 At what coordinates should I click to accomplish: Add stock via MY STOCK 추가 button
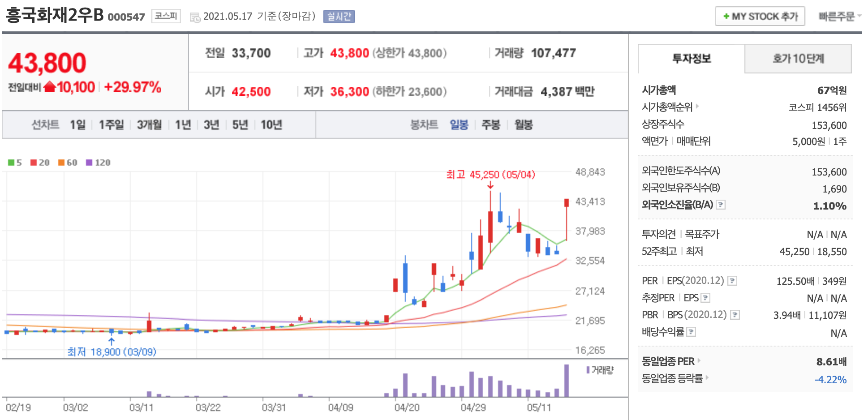click(760, 16)
